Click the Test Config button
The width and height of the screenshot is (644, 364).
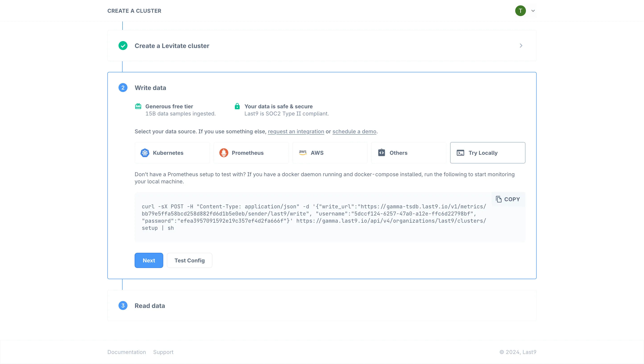point(189,260)
